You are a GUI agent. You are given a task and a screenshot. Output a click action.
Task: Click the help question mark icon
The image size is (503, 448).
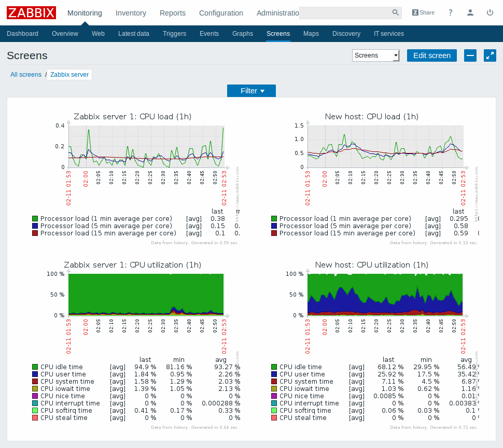(x=450, y=12)
